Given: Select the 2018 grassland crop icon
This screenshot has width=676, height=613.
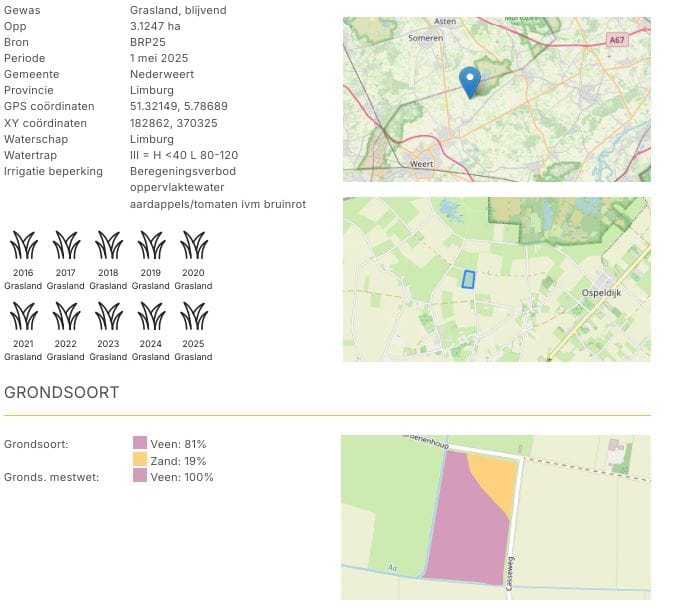Looking at the screenshot, I should pos(108,245).
